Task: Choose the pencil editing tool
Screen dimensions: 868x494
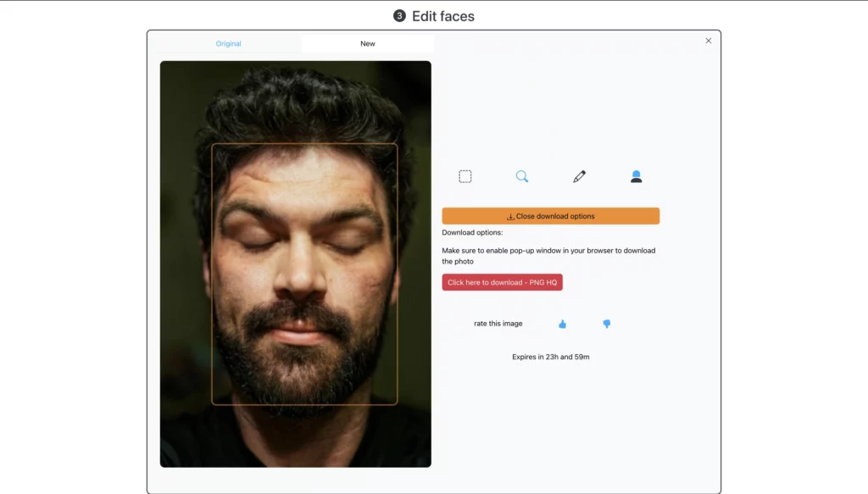Action: (579, 175)
